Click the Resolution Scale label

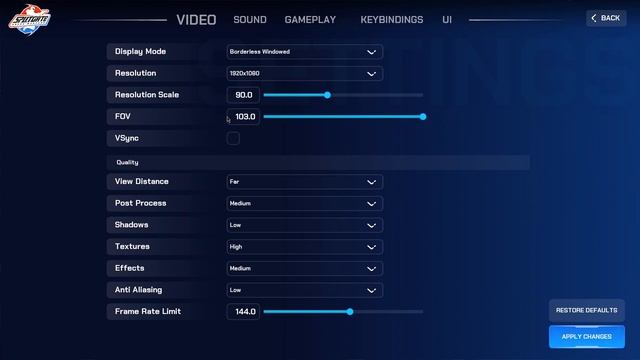pos(147,95)
